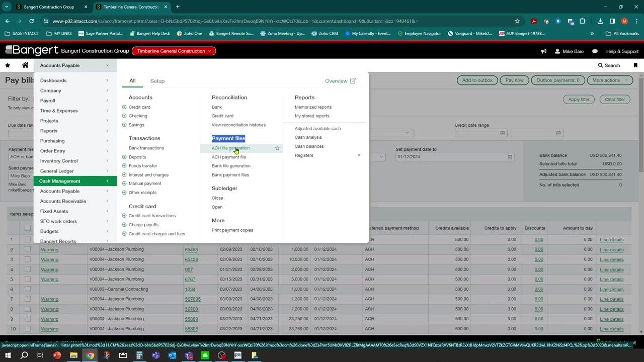
Task: Expand the General Ledger menu
Action: click(75, 171)
